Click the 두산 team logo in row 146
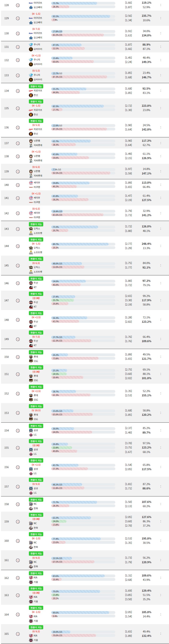Viewport: 169px width, 644px height. pos(31,283)
